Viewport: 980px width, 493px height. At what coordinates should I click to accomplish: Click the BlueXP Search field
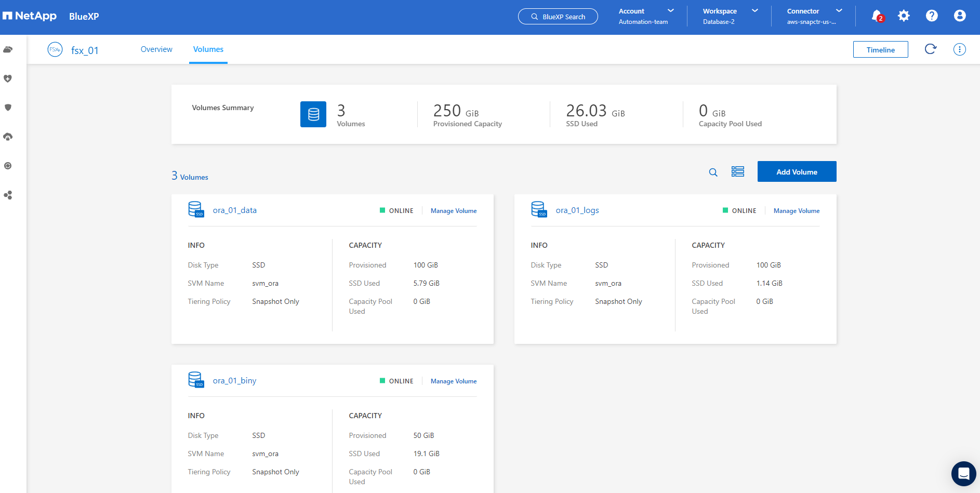click(x=558, y=17)
